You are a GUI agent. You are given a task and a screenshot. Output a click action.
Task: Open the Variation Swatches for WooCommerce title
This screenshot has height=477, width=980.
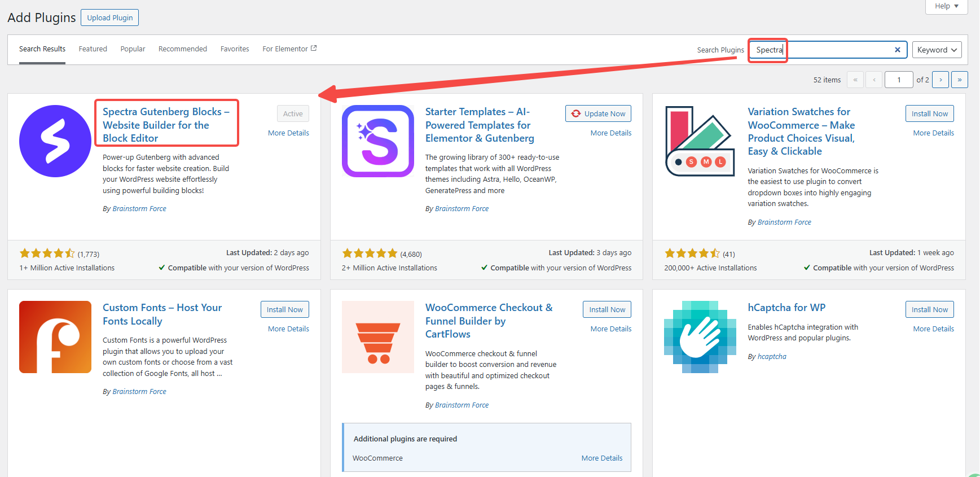[x=801, y=132]
